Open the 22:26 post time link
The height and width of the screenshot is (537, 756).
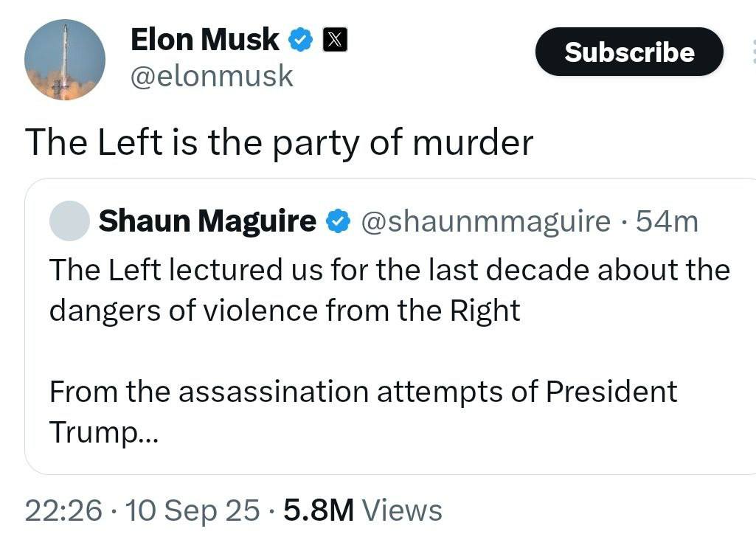click(63, 510)
